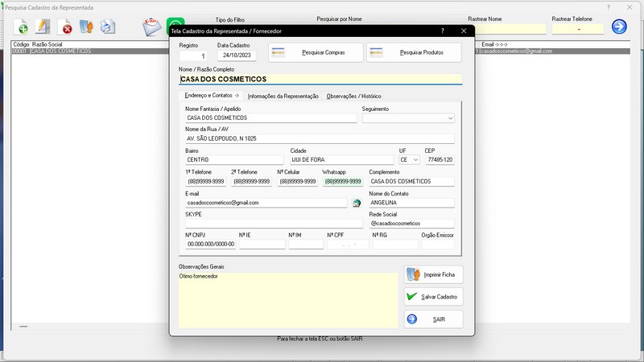This screenshot has width=644, height=362.
Task: Click the Registro number field
Action: 193,56
